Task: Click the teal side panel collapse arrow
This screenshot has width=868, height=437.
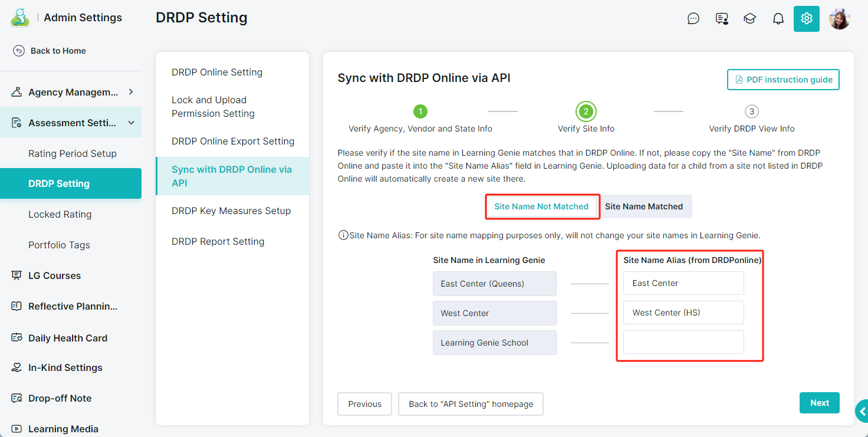Action: 862,411
